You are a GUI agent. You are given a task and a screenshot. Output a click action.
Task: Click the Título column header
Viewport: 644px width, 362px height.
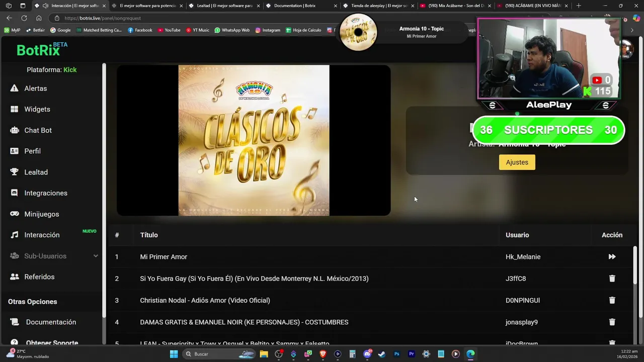[x=149, y=235]
